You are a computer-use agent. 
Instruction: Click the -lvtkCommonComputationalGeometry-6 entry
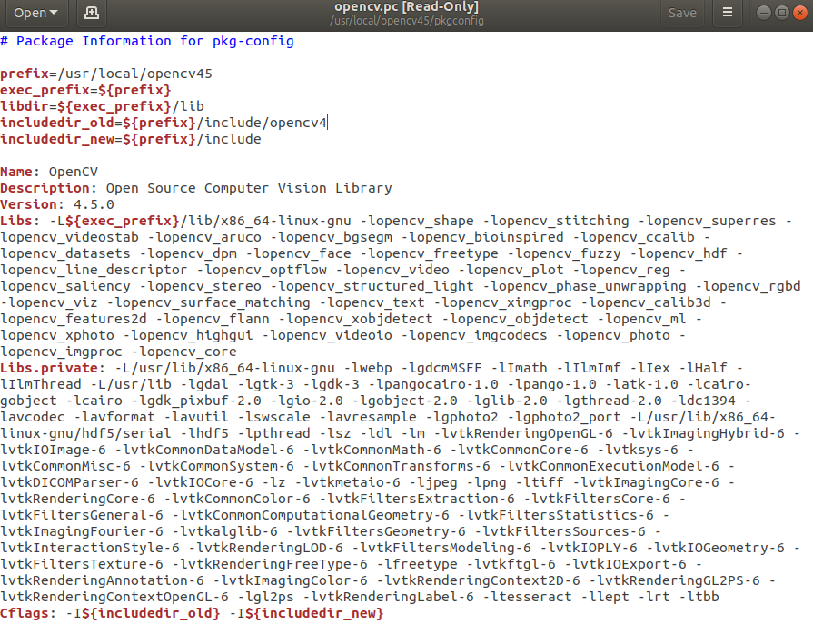tap(311, 515)
